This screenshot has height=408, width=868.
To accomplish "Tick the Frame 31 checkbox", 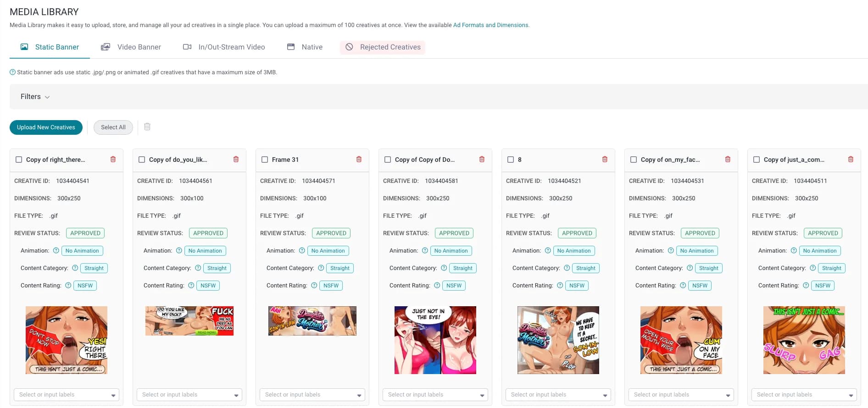I will coord(265,160).
